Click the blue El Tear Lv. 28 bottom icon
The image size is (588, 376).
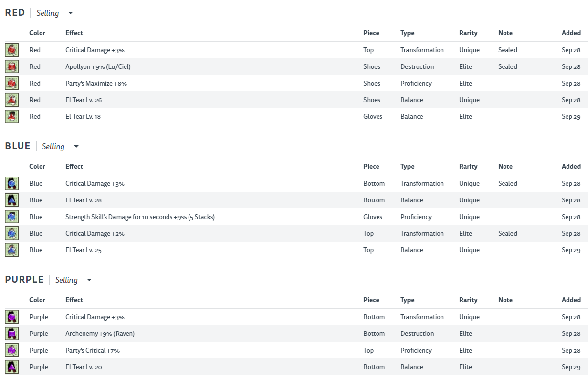click(12, 200)
